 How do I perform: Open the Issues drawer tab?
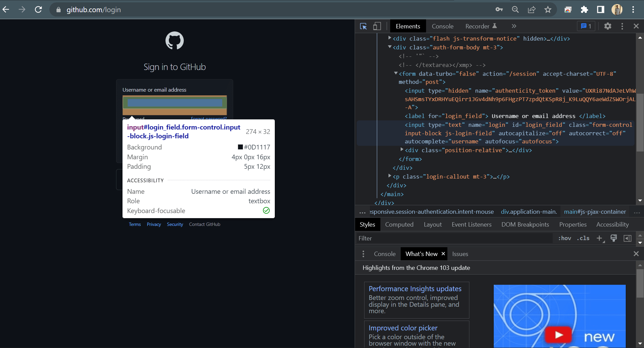coord(460,254)
